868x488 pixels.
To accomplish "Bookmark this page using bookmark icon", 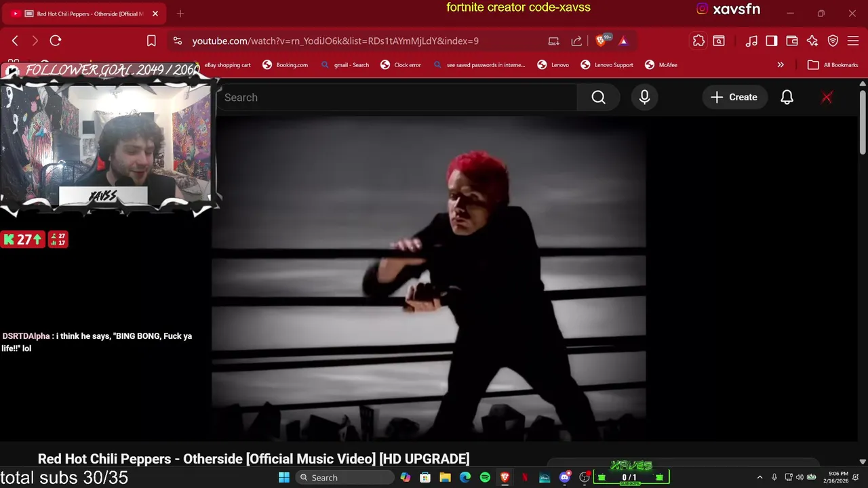I will pos(151,41).
